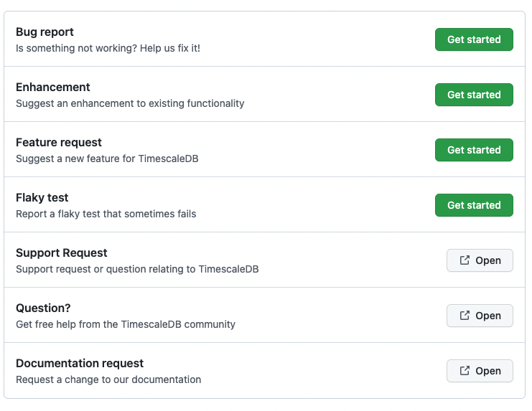Click external link icon for Documentation request

click(x=465, y=371)
